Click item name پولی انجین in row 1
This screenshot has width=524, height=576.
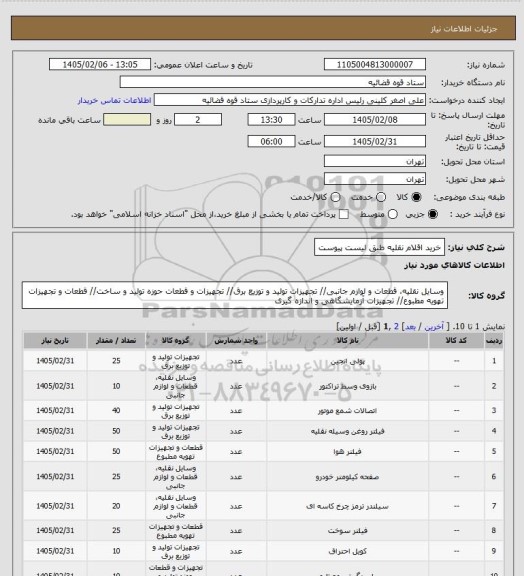point(347,361)
